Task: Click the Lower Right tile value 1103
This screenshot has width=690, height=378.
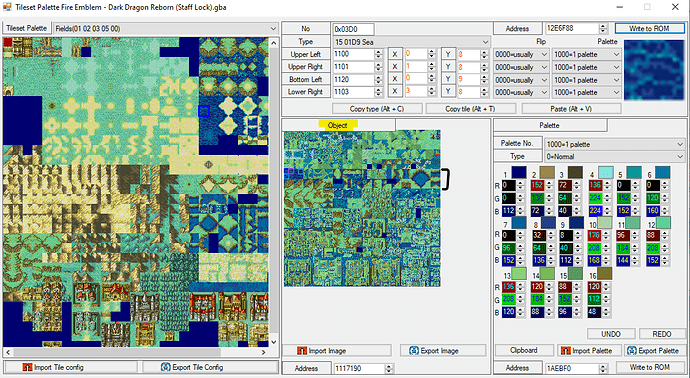Action: coord(353,92)
